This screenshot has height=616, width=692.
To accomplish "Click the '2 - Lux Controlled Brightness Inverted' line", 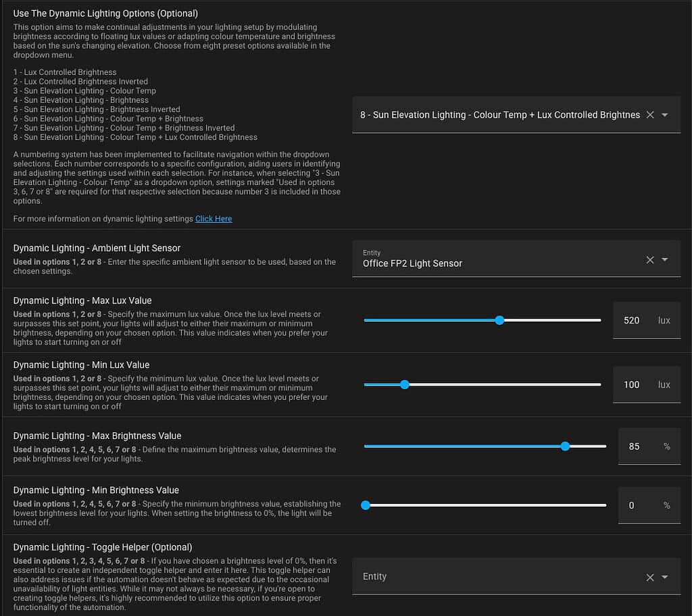I will pyautogui.click(x=80, y=82).
